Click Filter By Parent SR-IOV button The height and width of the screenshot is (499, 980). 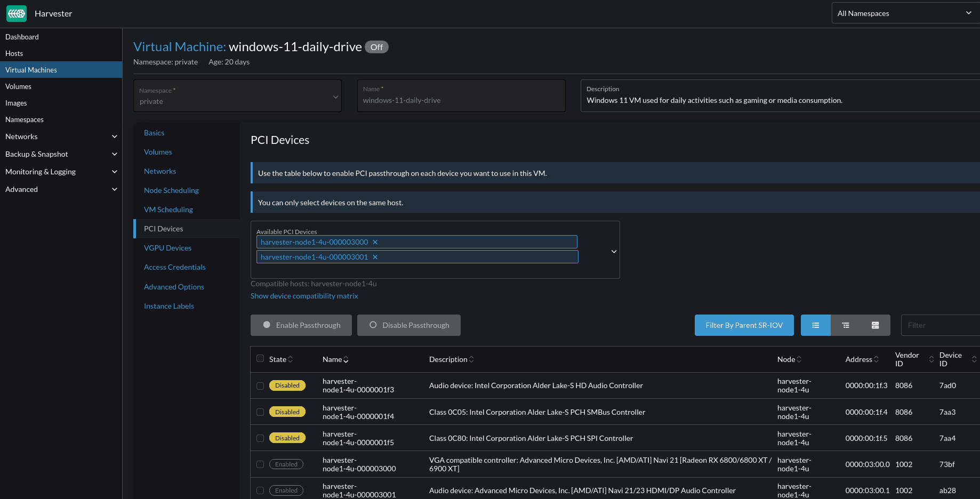click(744, 325)
